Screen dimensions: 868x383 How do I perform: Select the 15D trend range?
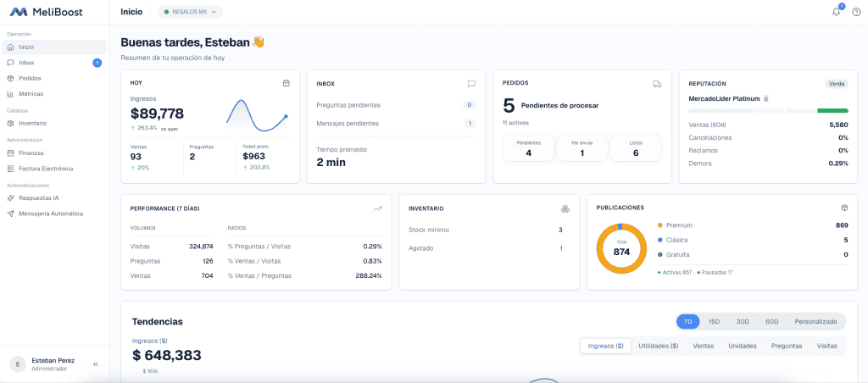click(714, 321)
